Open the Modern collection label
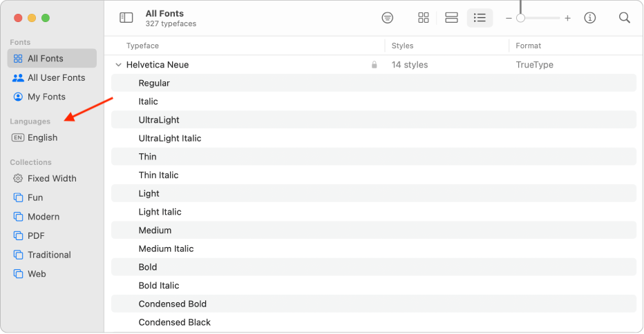 [x=44, y=217]
